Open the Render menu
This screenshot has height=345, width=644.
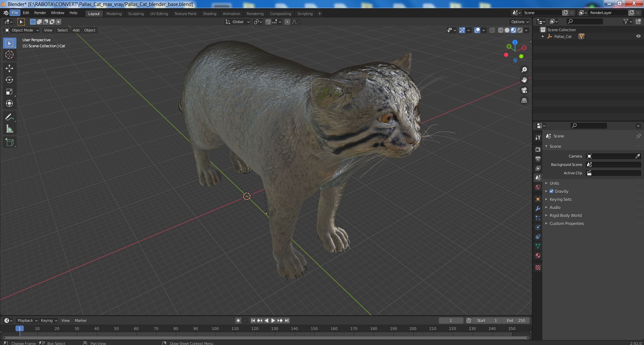[x=40, y=13]
